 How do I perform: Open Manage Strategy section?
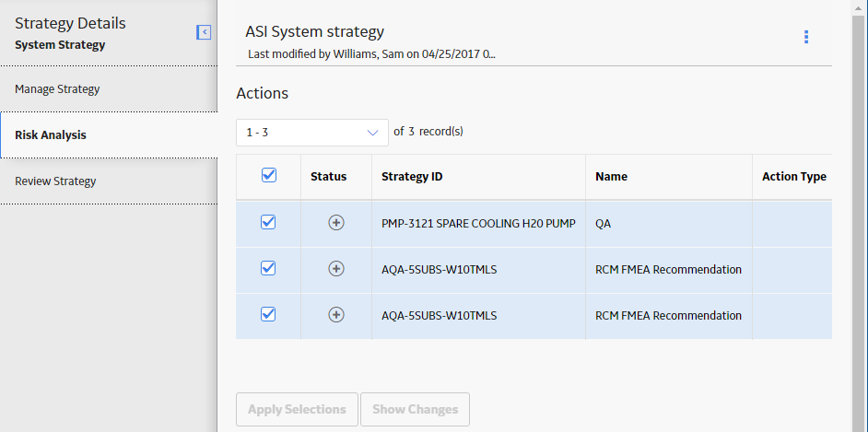pyautogui.click(x=109, y=89)
